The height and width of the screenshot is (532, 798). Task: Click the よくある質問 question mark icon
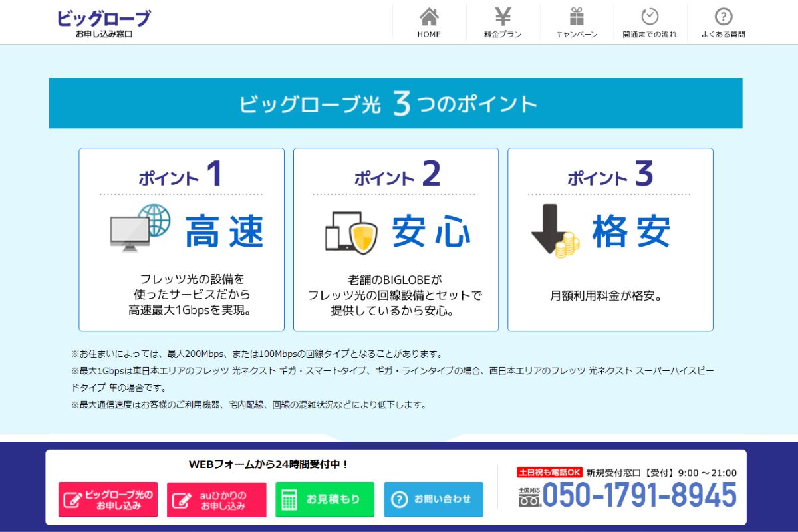(724, 17)
